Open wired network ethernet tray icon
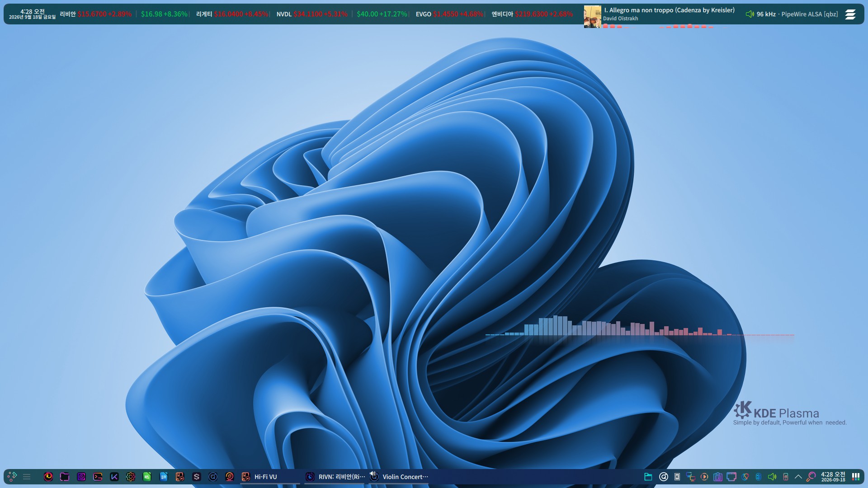 pos(731,476)
